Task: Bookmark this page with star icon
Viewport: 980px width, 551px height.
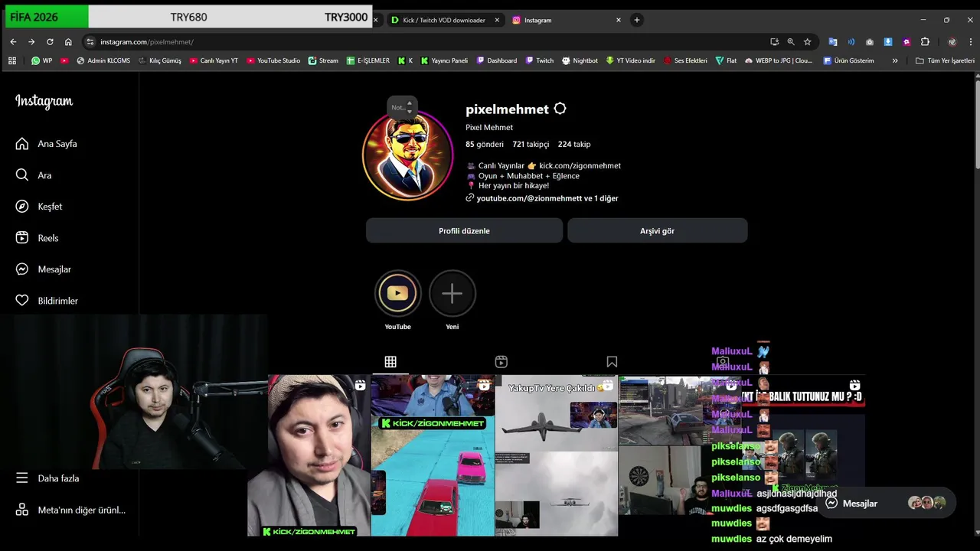Action: coord(807,42)
